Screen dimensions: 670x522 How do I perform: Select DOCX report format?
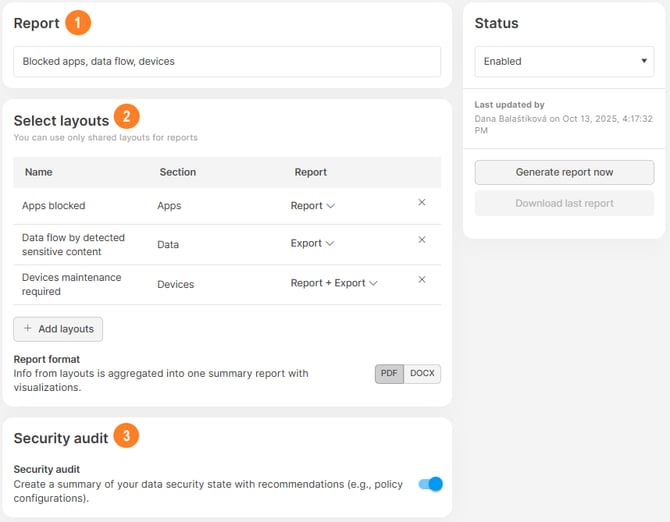pos(422,373)
